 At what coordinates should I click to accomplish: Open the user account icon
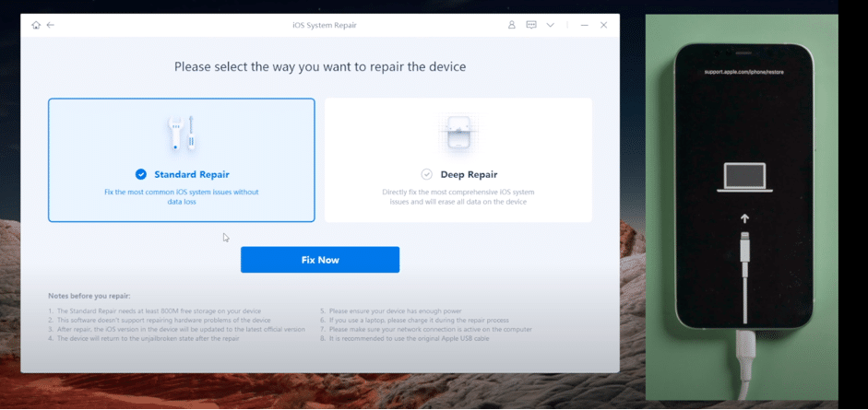coord(512,25)
